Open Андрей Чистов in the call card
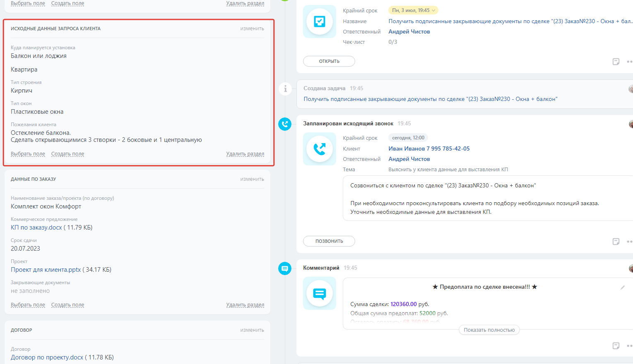This screenshot has width=633, height=364. (x=409, y=159)
